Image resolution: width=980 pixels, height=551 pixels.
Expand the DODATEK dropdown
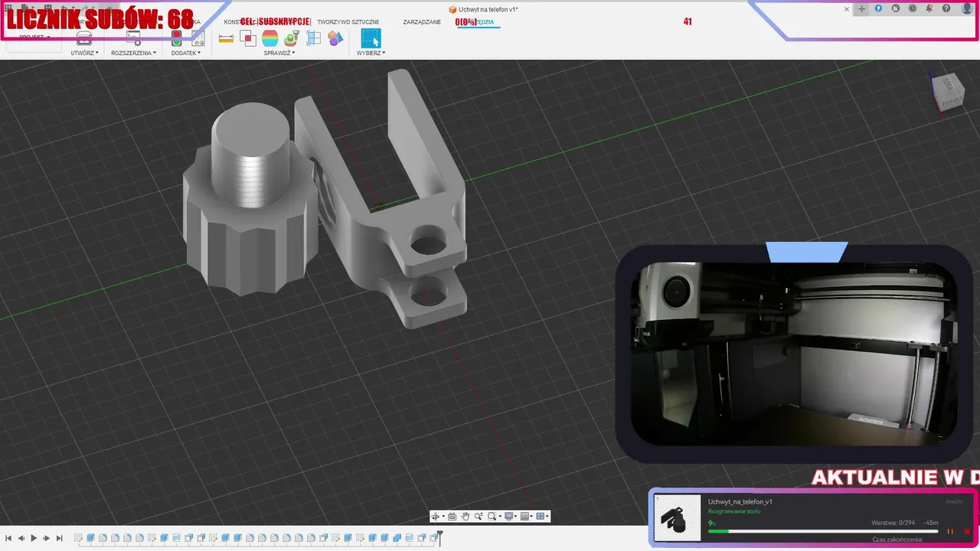(186, 53)
